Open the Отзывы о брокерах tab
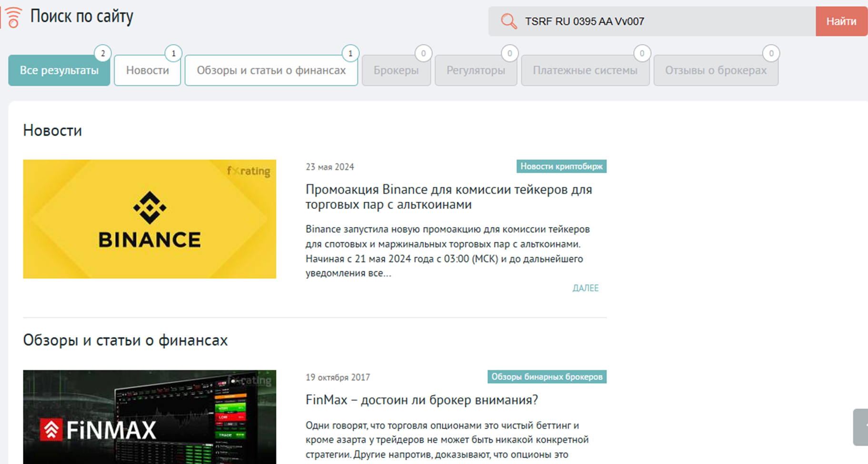The height and width of the screenshot is (464, 868). 716,70
